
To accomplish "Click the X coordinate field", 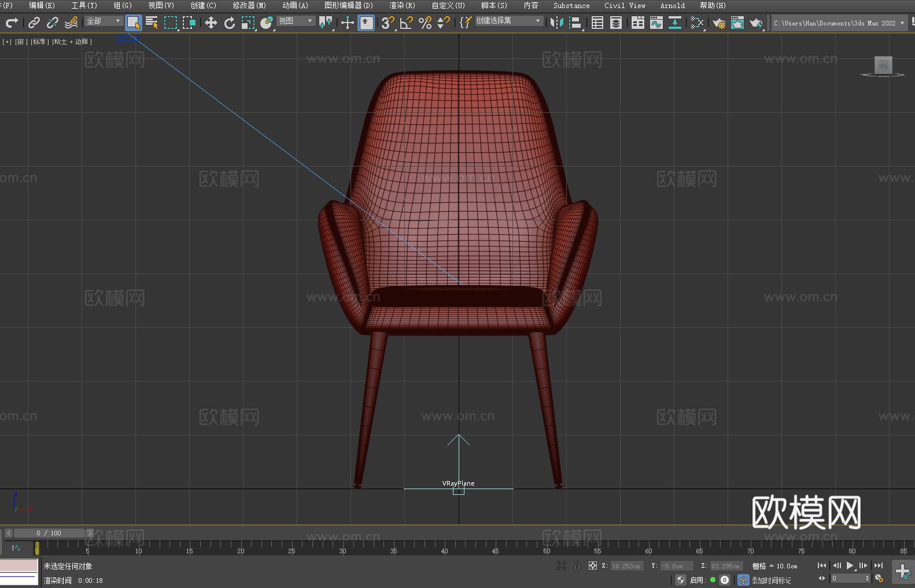I will (626, 566).
